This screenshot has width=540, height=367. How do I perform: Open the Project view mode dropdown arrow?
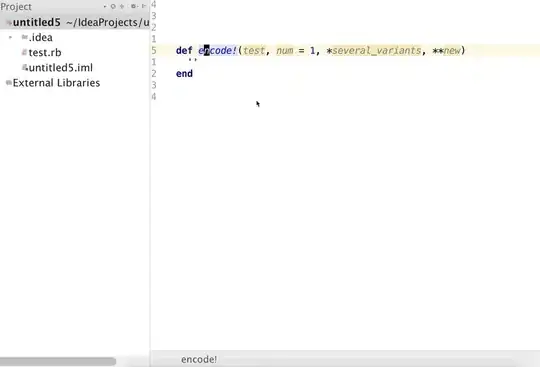point(105,7)
